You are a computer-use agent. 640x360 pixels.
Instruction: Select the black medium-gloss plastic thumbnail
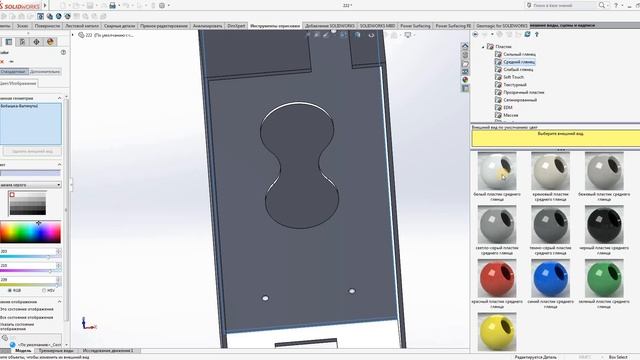click(604, 225)
